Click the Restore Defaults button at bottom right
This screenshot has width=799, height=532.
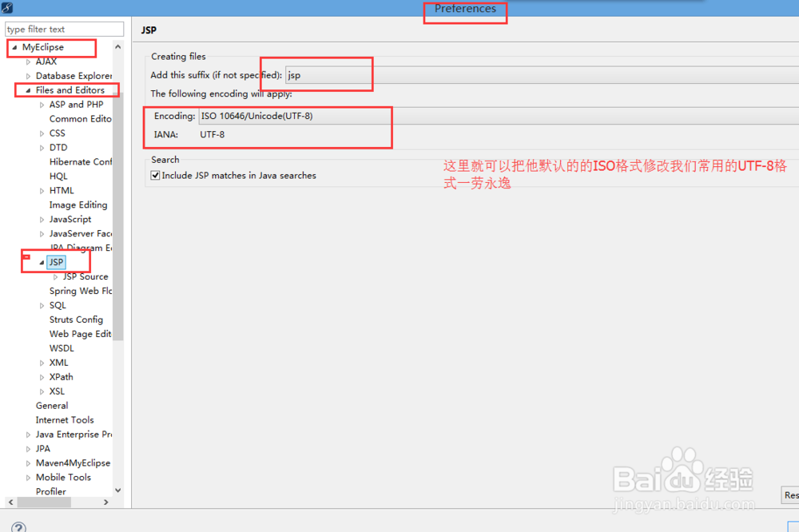pos(790,494)
